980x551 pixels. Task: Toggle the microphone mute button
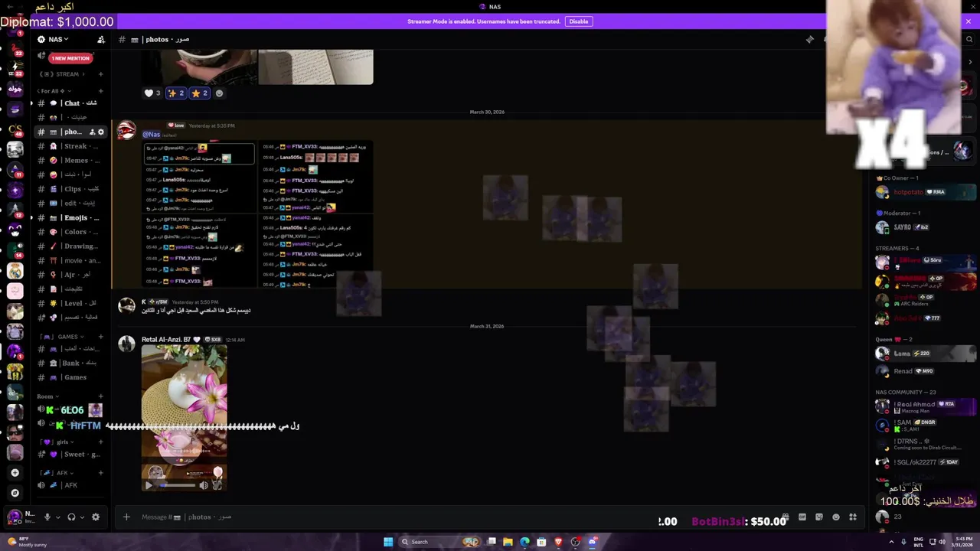[47, 517]
